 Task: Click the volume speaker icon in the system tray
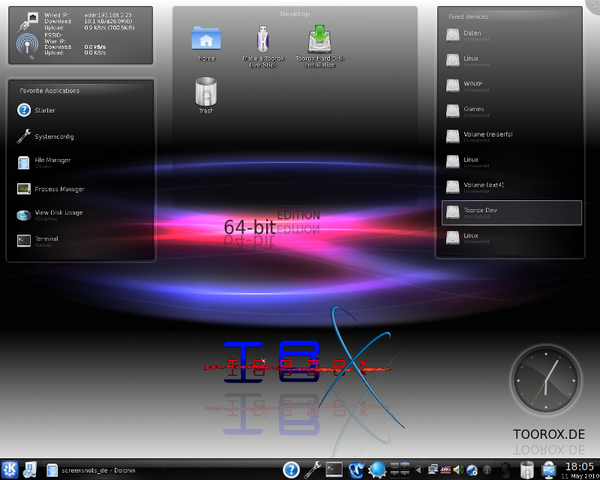click(457, 469)
